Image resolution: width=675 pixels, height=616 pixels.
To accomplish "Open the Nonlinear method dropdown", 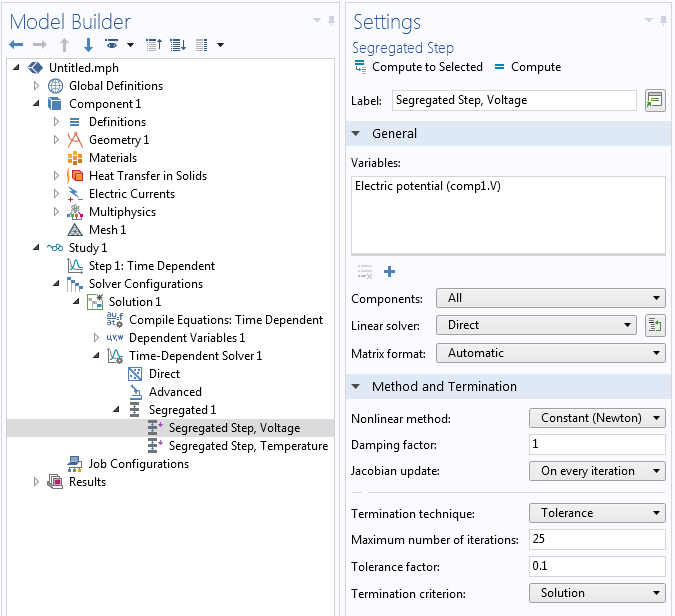I will pos(597,418).
